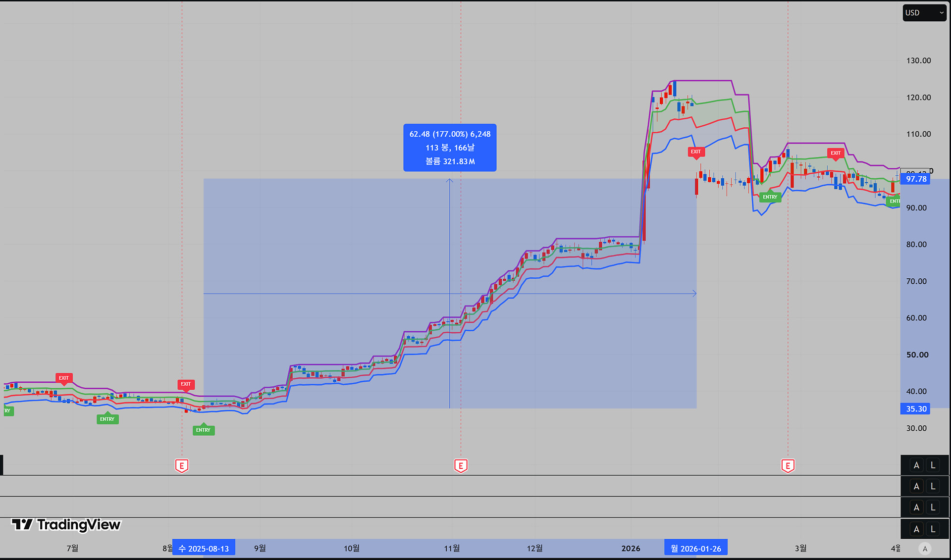Click the 3월 time axis label
This screenshot has width=951, height=560.
[800, 548]
